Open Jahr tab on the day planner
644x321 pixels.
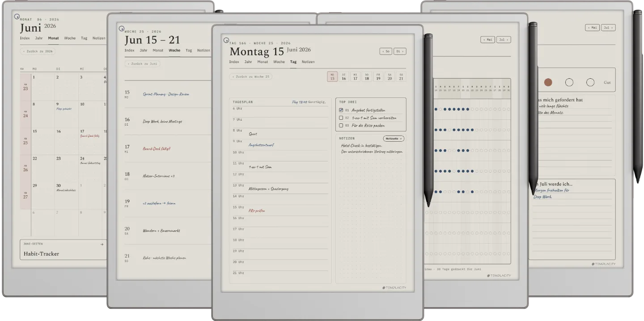coord(248,62)
